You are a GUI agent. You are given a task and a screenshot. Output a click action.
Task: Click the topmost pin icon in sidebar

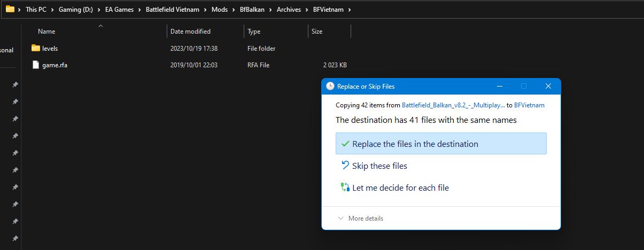pyautogui.click(x=15, y=84)
